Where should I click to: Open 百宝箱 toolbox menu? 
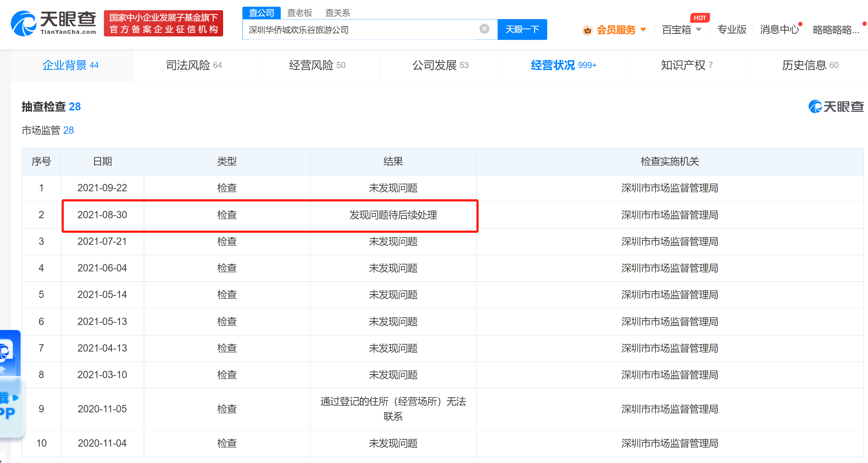click(676, 30)
